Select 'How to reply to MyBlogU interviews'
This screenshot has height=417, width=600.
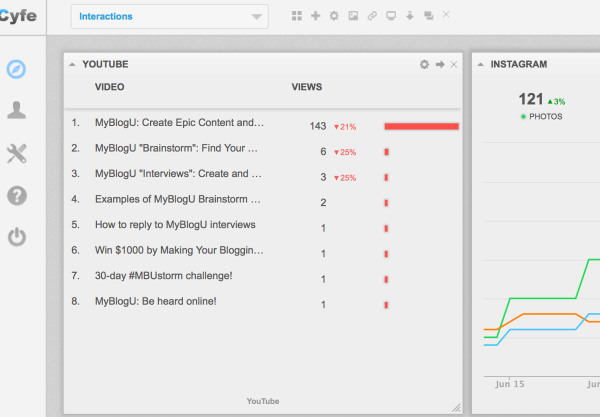click(175, 225)
